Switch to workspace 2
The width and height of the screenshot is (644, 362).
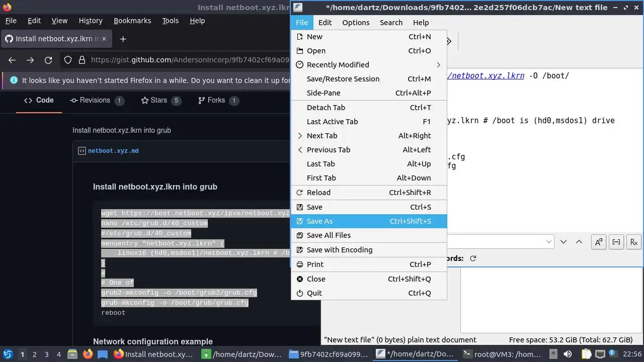click(34, 354)
